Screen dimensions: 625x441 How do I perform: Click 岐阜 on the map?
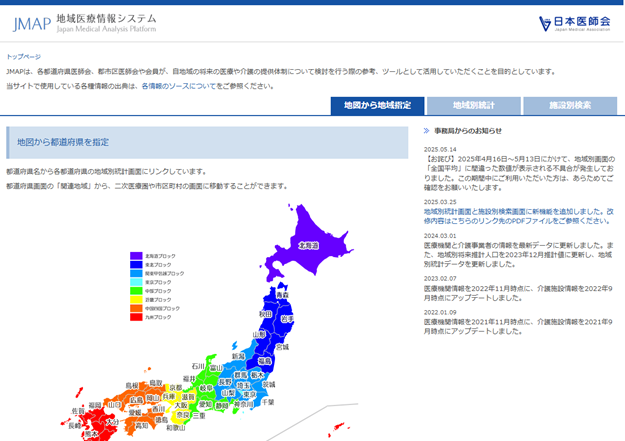pos(206,388)
